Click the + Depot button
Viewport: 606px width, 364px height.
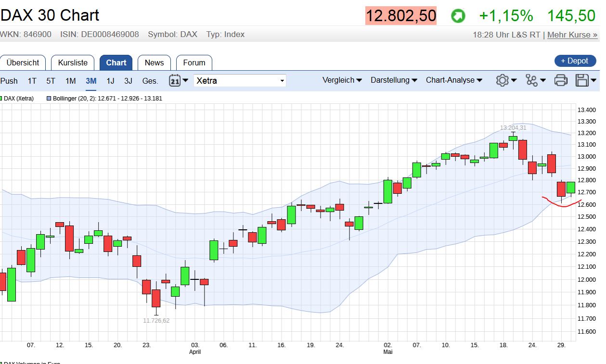click(575, 61)
